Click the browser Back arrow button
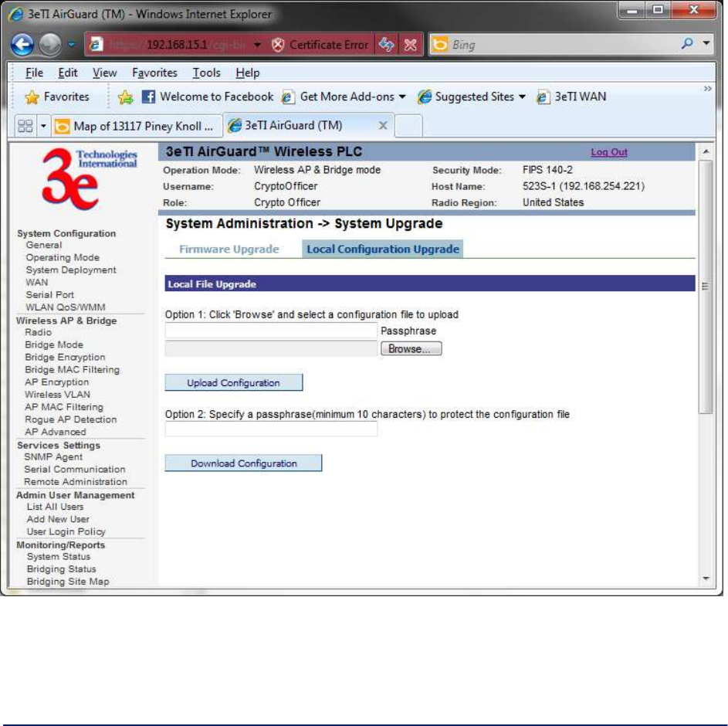Screen dimensions: 728x726 pyautogui.click(x=22, y=45)
